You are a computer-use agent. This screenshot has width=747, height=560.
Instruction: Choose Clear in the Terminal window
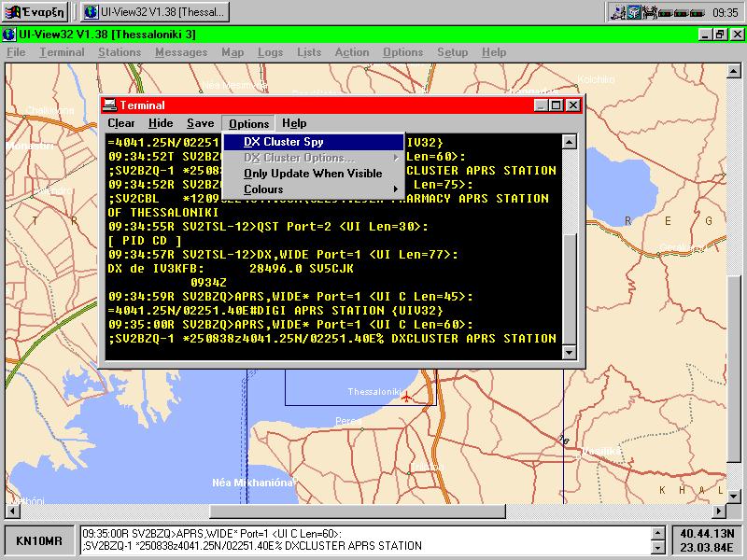[x=121, y=123]
